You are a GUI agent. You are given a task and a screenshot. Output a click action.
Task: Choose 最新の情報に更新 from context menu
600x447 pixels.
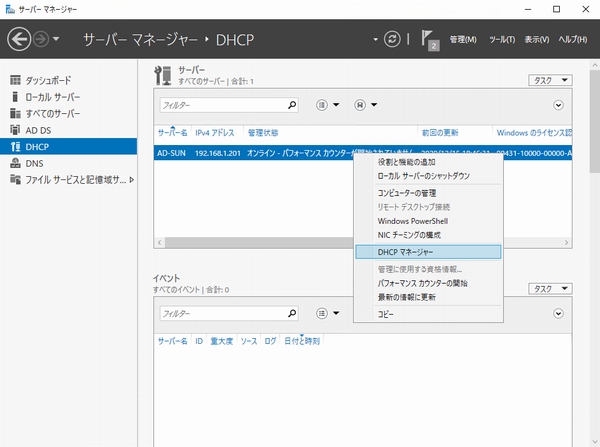[428, 297]
